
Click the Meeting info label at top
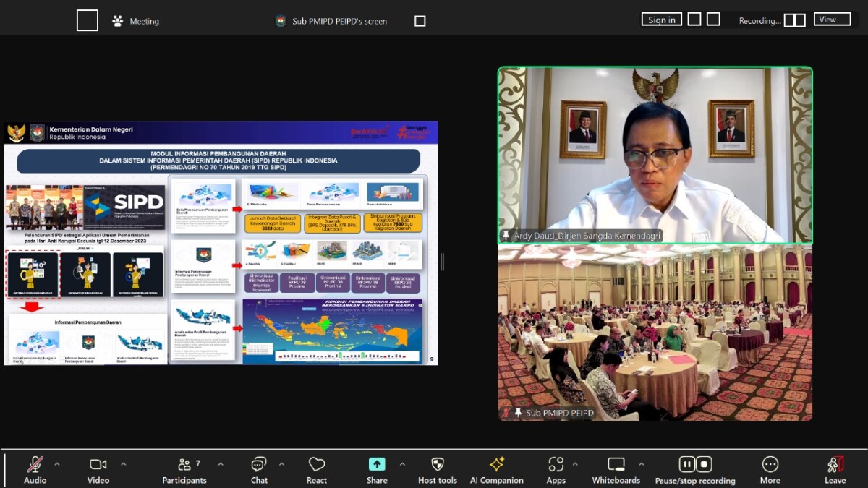136,21
